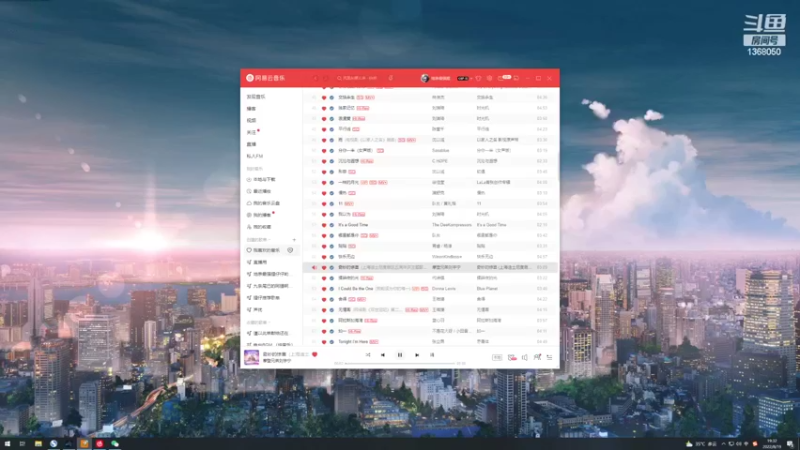The width and height of the screenshot is (800, 450).
Task: Click download icon on I Could Be the One row
Action: 332,289
